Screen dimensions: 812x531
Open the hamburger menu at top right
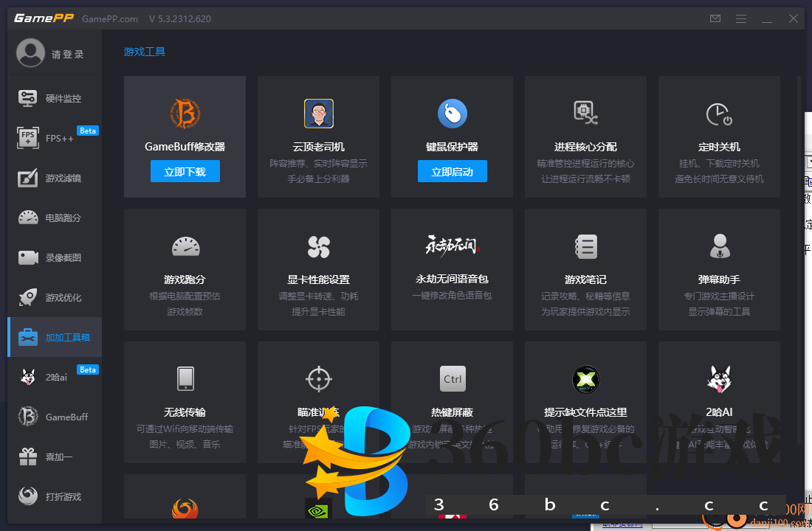(x=740, y=18)
